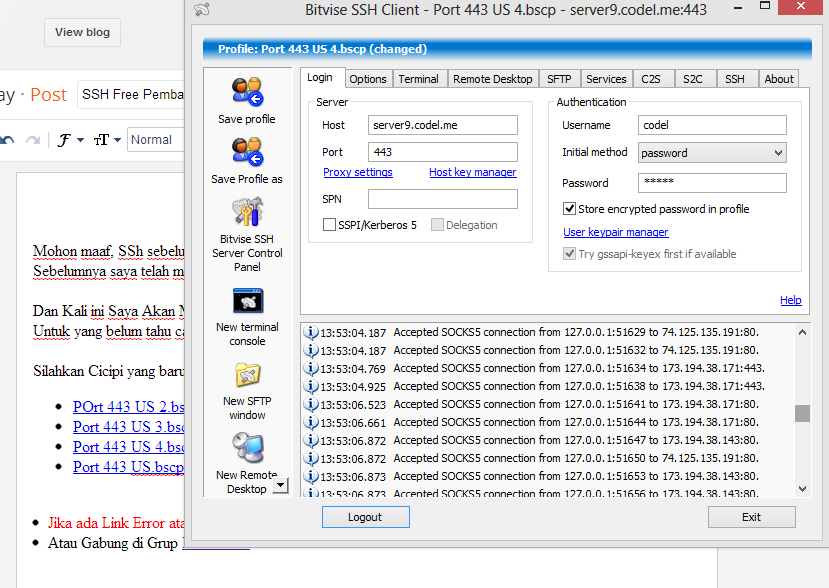829x588 pixels.
Task: Open the Initial method dropdown
Action: pyautogui.click(x=712, y=153)
